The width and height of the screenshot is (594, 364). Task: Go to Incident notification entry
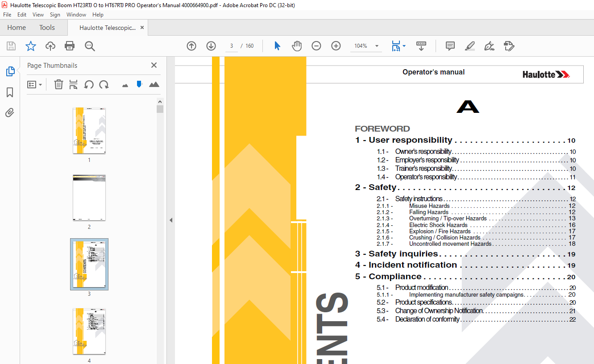click(x=465, y=265)
